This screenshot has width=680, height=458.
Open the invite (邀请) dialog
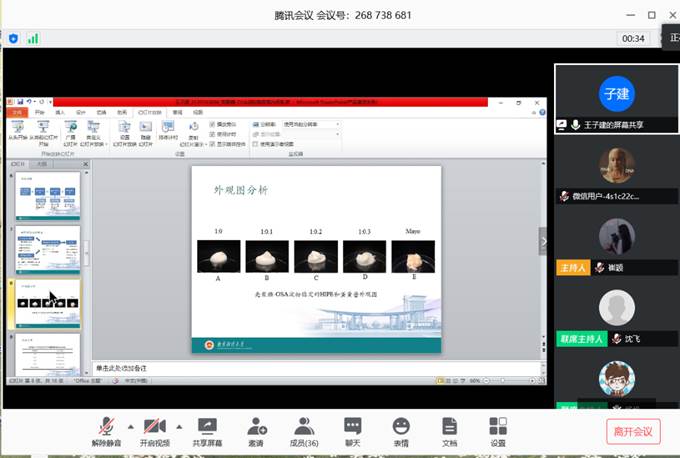[256, 431]
